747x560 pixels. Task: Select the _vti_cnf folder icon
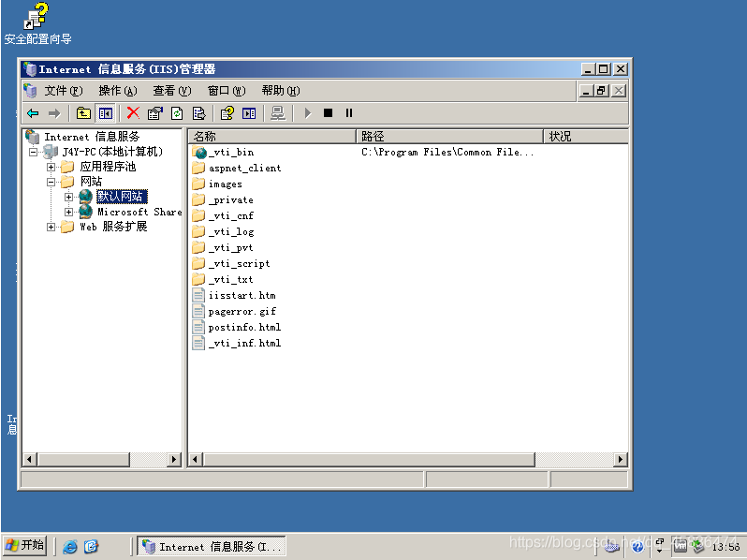pyautogui.click(x=198, y=216)
